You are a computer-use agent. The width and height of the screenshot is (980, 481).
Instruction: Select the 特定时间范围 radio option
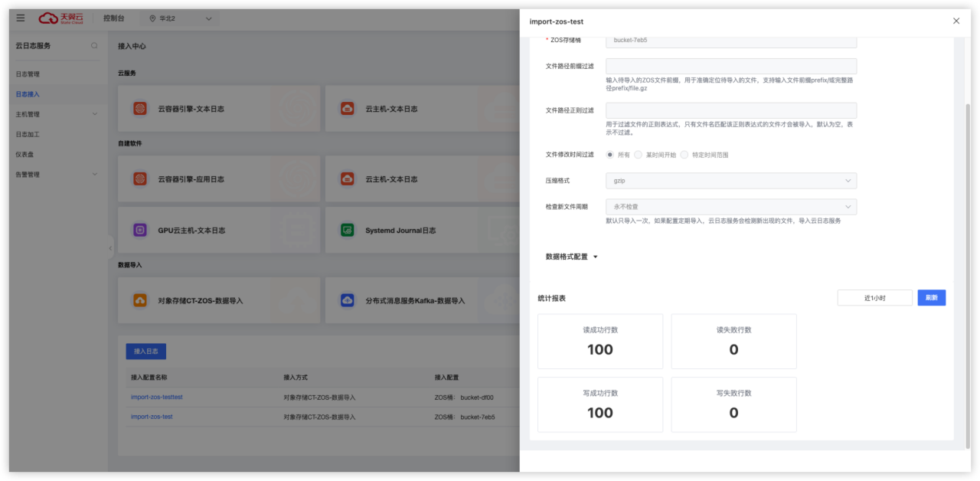pos(684,155)
